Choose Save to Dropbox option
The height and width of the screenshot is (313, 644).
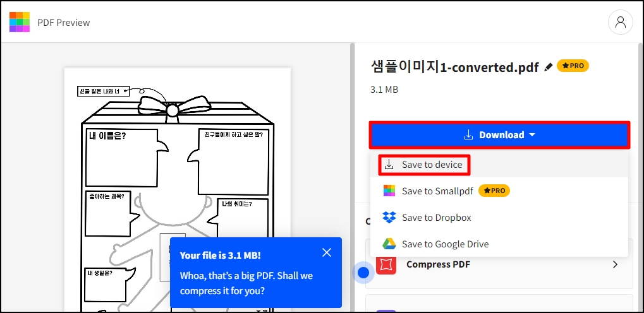(499, 218)
